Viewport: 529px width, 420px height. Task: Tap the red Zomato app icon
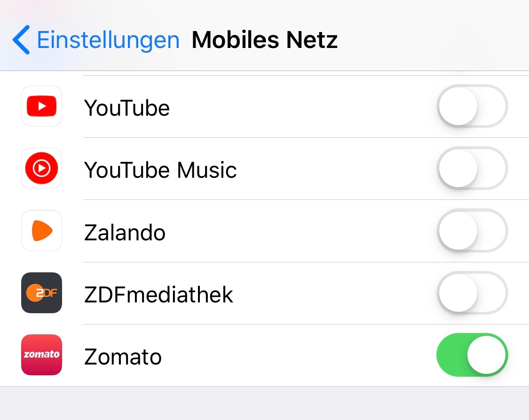pyautogui.click(x=41, y=355)
